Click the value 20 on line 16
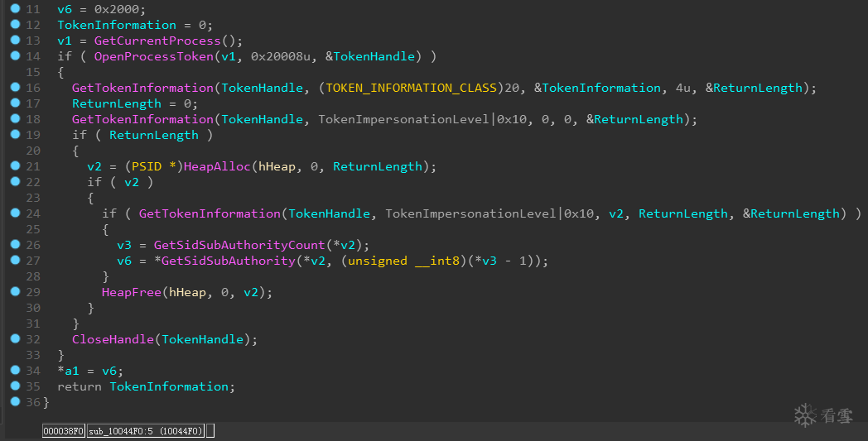The height and width of the screenshot is (441, 868). (512, 88)
